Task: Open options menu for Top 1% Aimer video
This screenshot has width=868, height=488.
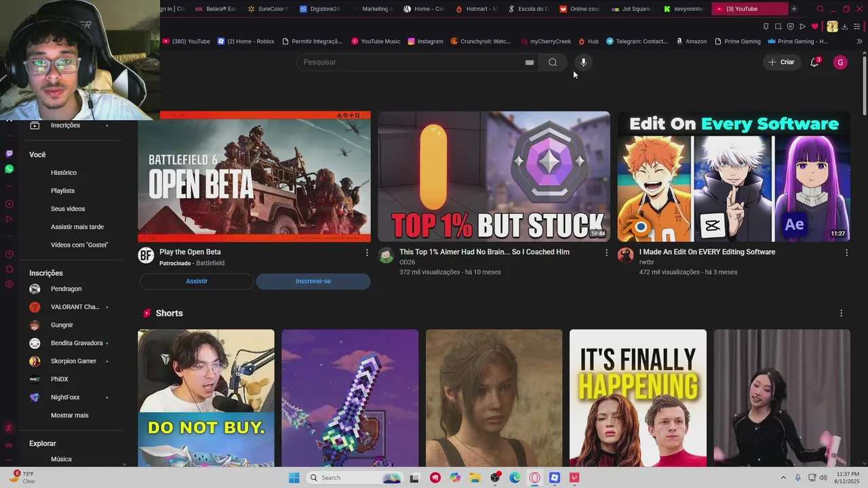Action: pyautogui.click(x=606, y=252)
